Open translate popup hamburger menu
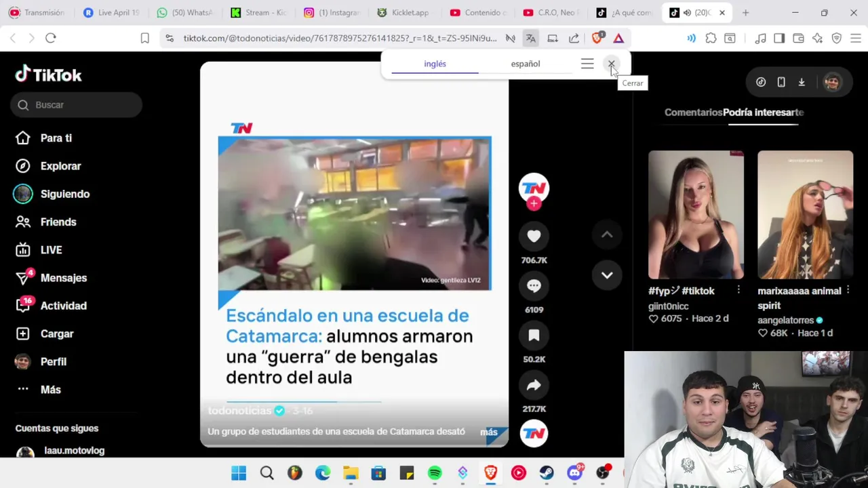The image size is (868, 488). pos(587,64)
